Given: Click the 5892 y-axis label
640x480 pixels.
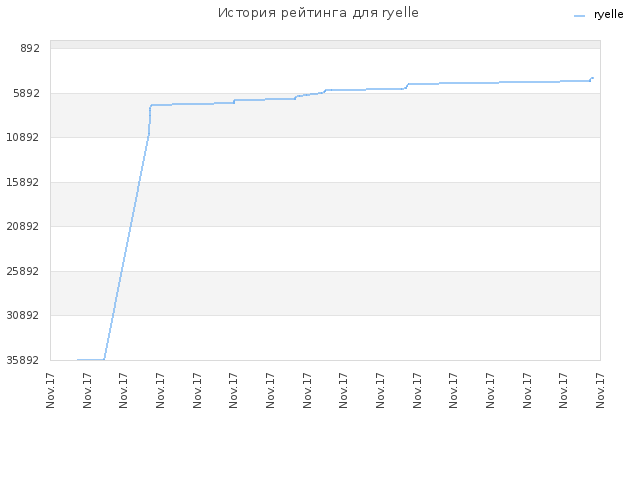Looking at the screenshot, I should click(x=27, y=93).
